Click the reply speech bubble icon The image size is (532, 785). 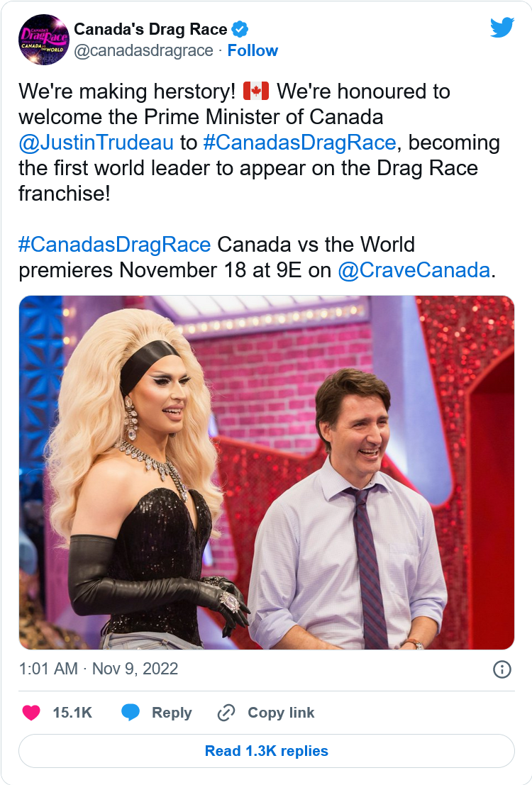[131, 713]
